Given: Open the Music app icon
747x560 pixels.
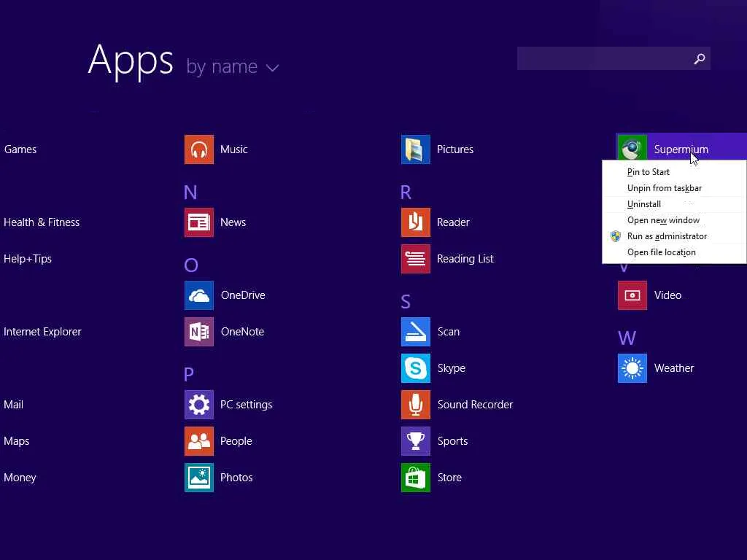Looking at the screenshot, I should coord(198,149).
